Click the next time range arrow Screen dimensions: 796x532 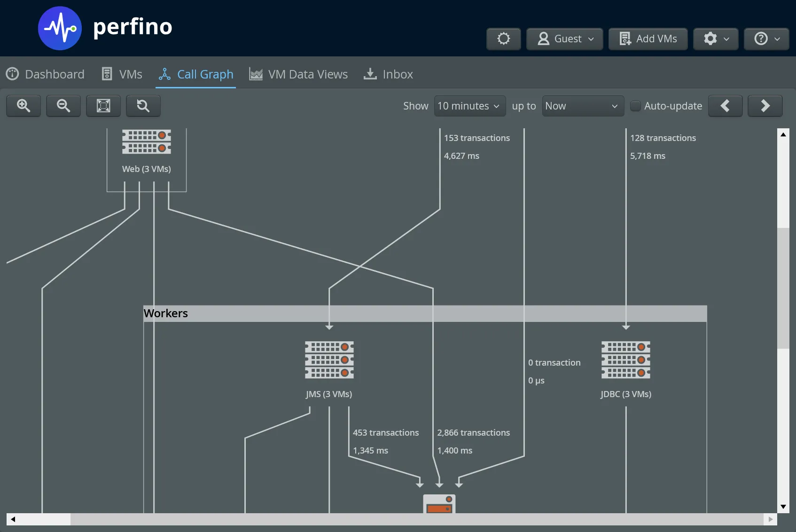coord(765,106)
